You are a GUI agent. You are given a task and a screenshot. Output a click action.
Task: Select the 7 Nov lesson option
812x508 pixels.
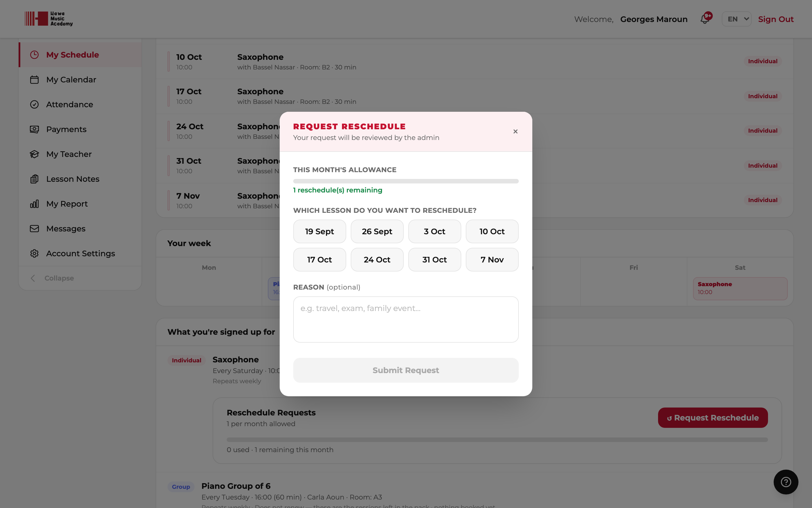pos(492,260)
